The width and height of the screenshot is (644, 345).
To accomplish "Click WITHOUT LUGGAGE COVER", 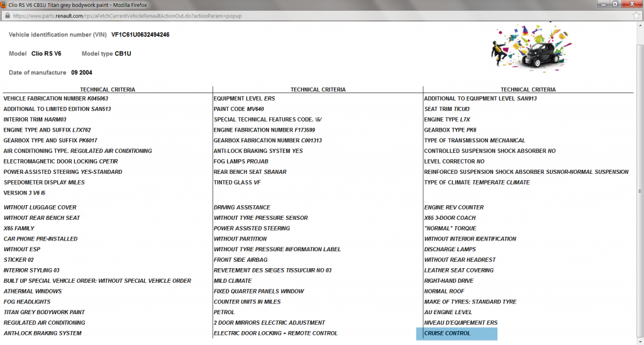I will [40, 208].
